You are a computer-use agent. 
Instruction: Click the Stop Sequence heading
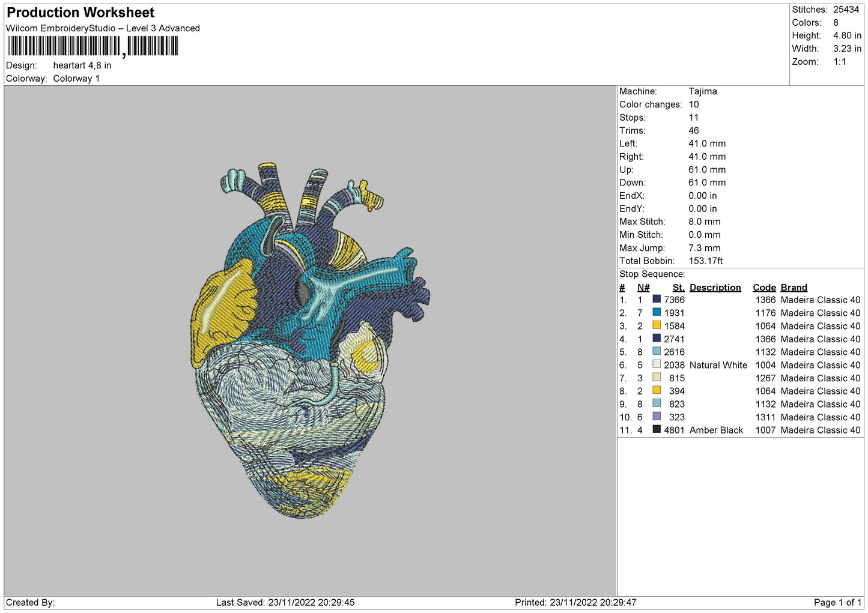pyautogui.click(x=652, y=274)
